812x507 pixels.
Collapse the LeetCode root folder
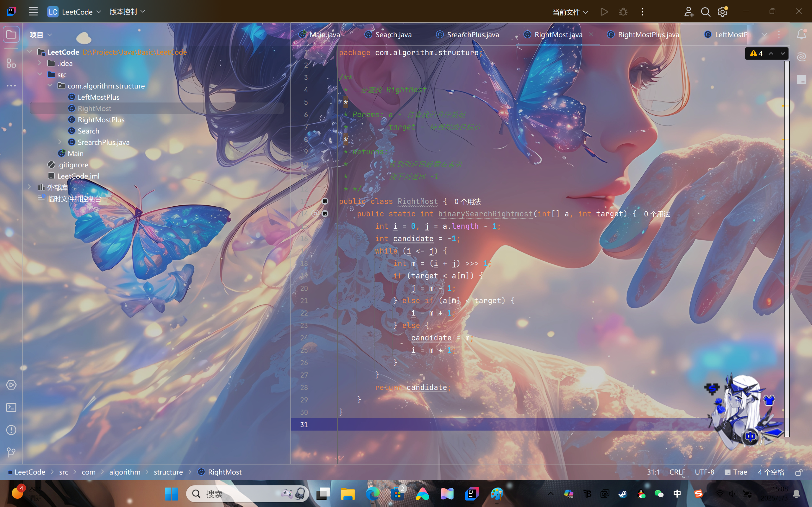(x=30, y=52)
